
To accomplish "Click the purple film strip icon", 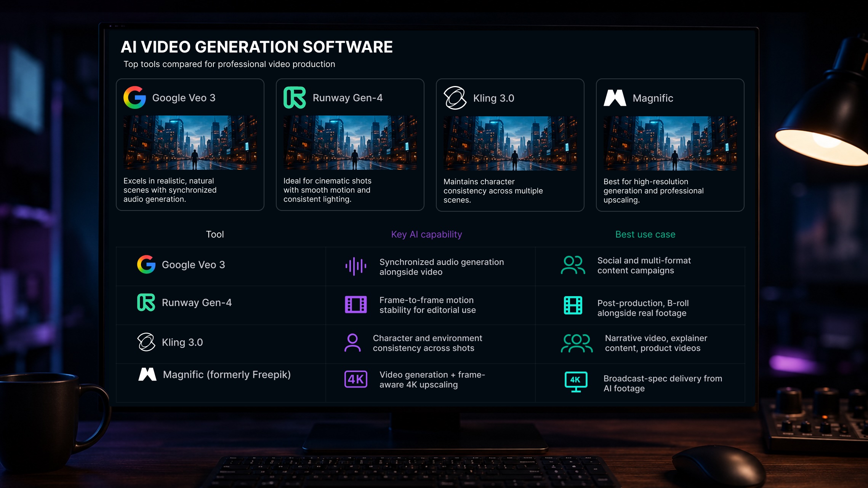I will pyautogui.click(x=356, y=305).
